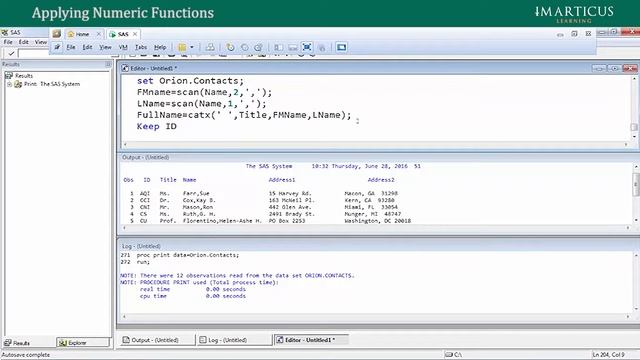The height and width of the screenshot is (360, 640).
Task: Click the Editor window title bar icon
Action: tap(125, 68)
